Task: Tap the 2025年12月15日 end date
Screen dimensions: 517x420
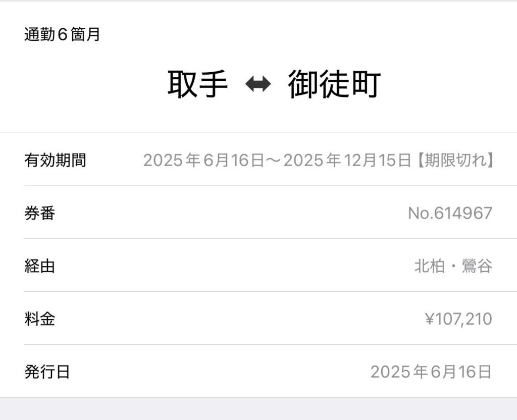Action: click(x=347, y=161)
